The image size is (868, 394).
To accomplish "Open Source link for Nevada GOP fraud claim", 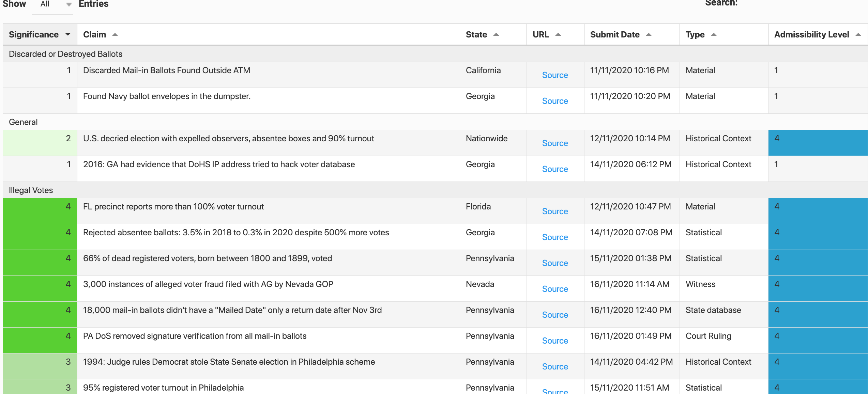I will [x=555, y=289].
